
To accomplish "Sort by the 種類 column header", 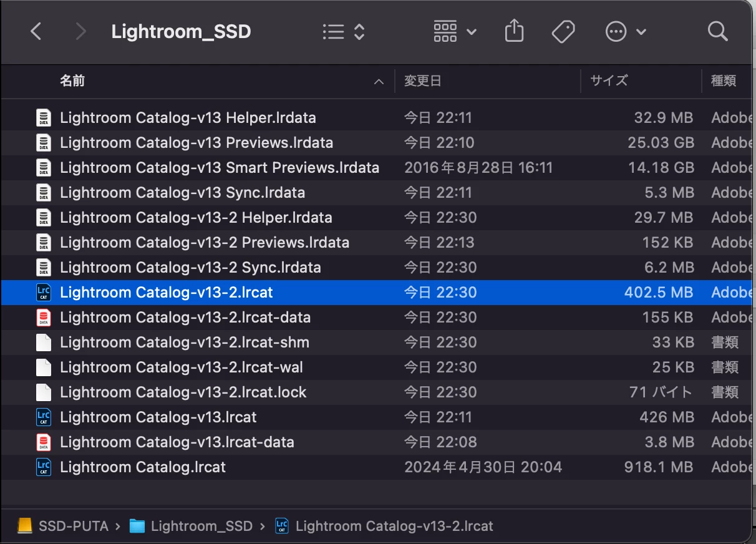I will pos(724,80).
